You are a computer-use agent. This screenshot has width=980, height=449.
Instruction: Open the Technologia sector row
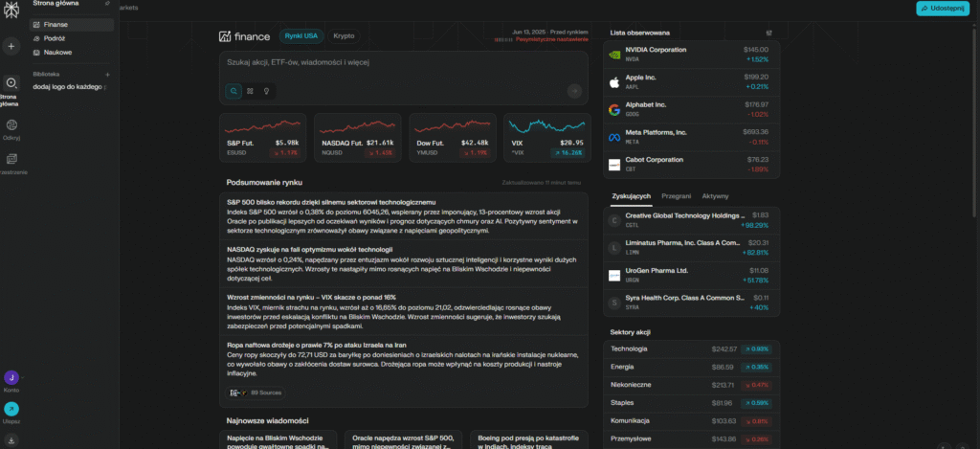tap(691, 348)
